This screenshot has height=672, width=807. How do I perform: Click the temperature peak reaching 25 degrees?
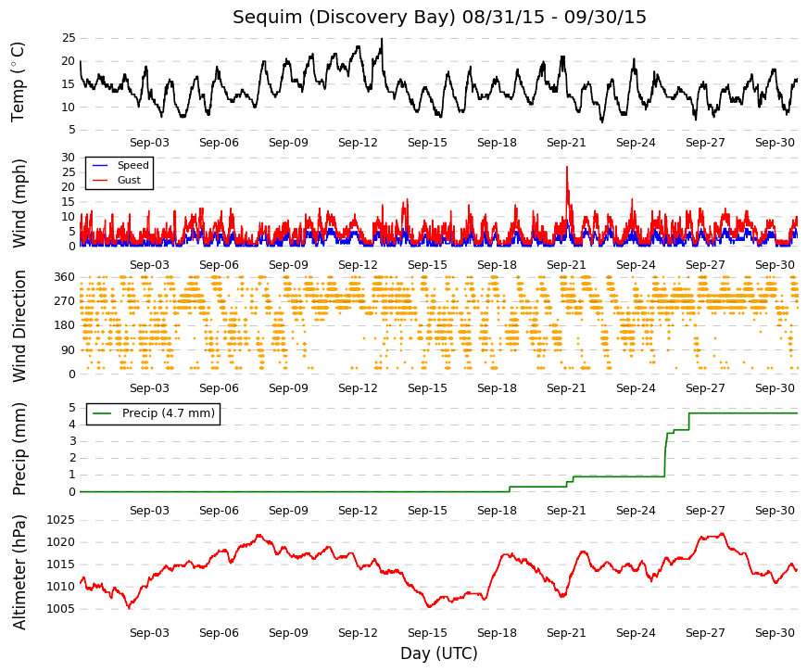coord(382,39)
